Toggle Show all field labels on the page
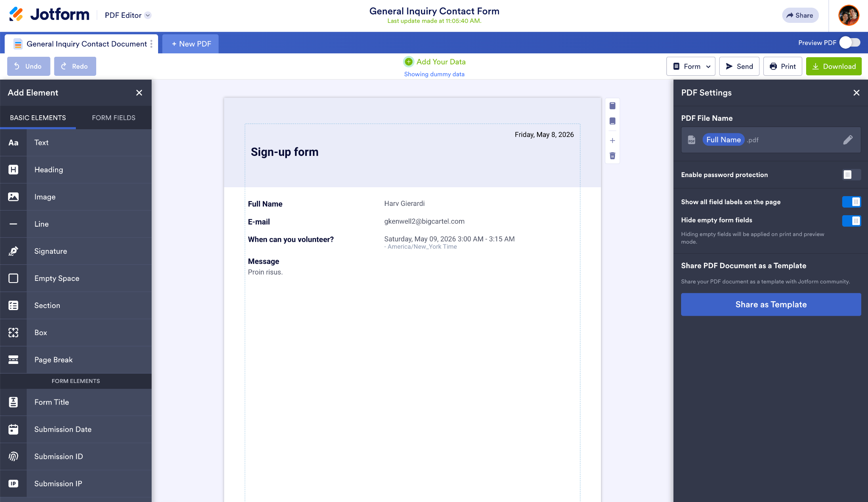This screenshot has height=502, width=868. pyautogui.click(x=851, y=202)
